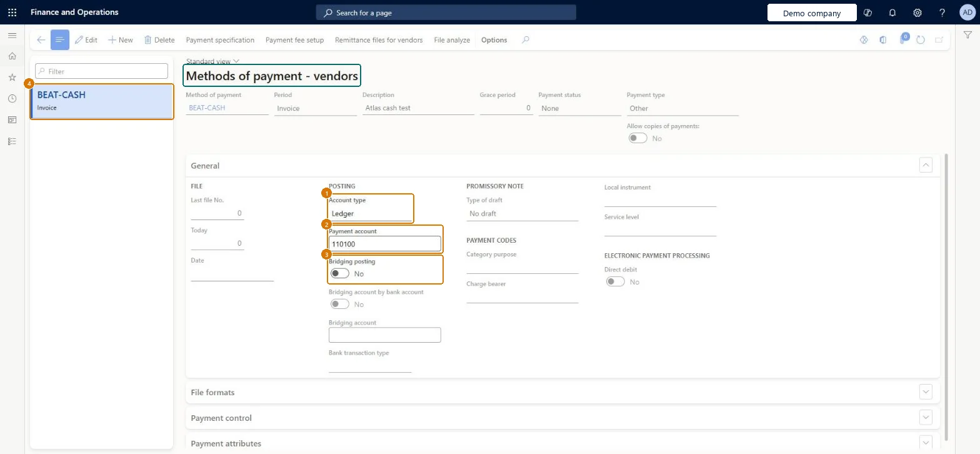
Task: Open the Payment fee setup menu
Action: pyautogui.click(x=294, y=40)
